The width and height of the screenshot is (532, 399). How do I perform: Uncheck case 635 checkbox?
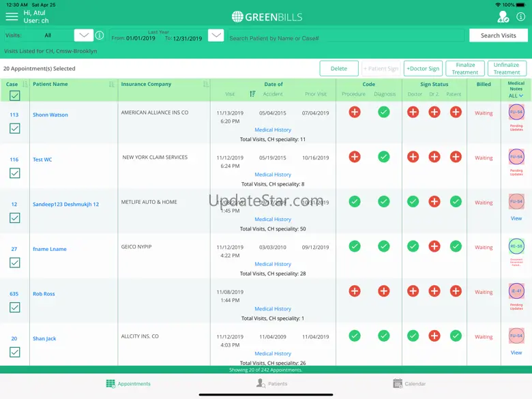pyautogui.click(x=14, y=308)
